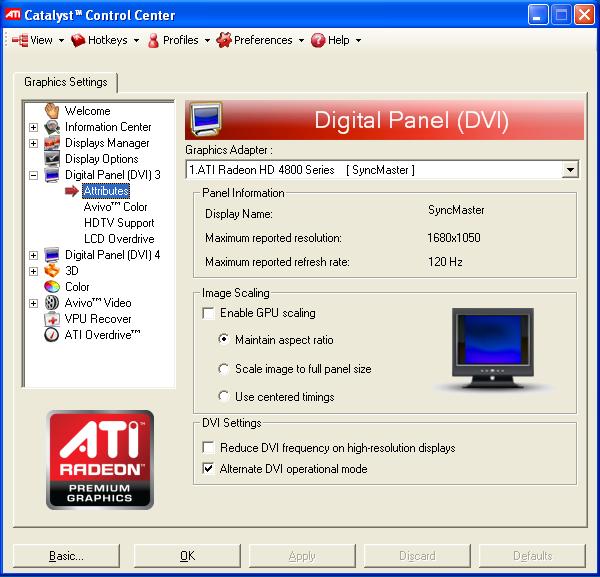Uncheck Alternate DVI operational mode
600x577 pixels.
(209, 469)
